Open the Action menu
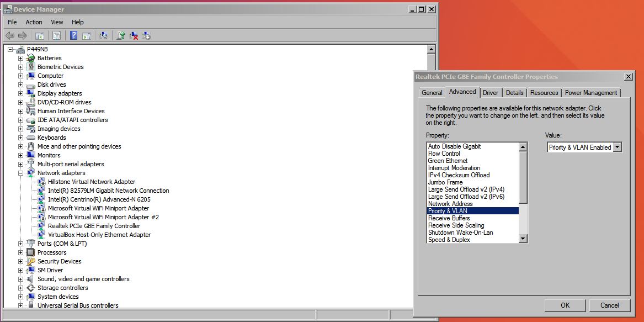The image size is (644, 322). [34, 22]
